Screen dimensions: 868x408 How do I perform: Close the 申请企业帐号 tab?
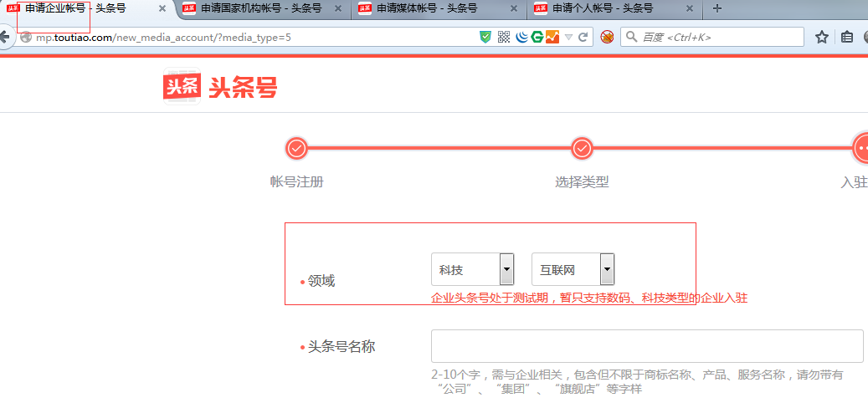click(162, 9)
